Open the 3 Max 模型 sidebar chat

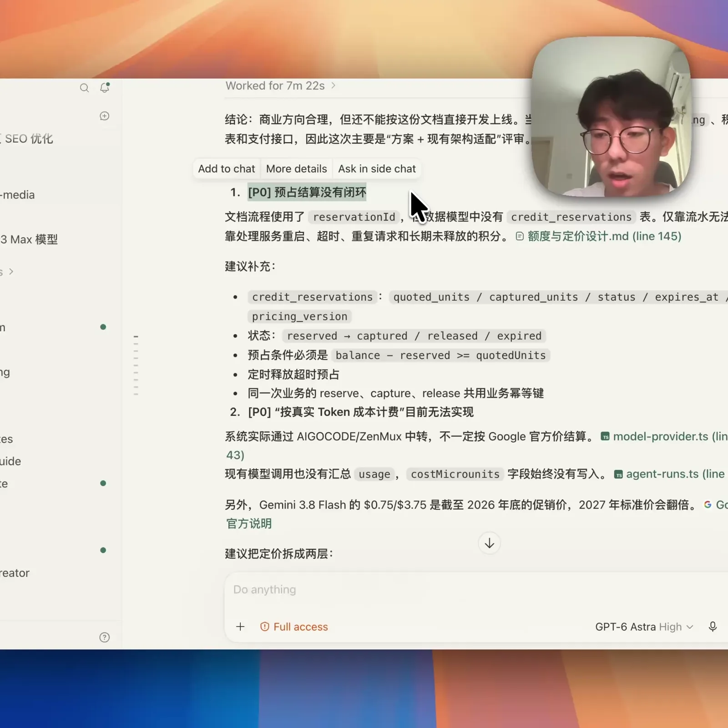pyautogui.click(x=29, y=239)
